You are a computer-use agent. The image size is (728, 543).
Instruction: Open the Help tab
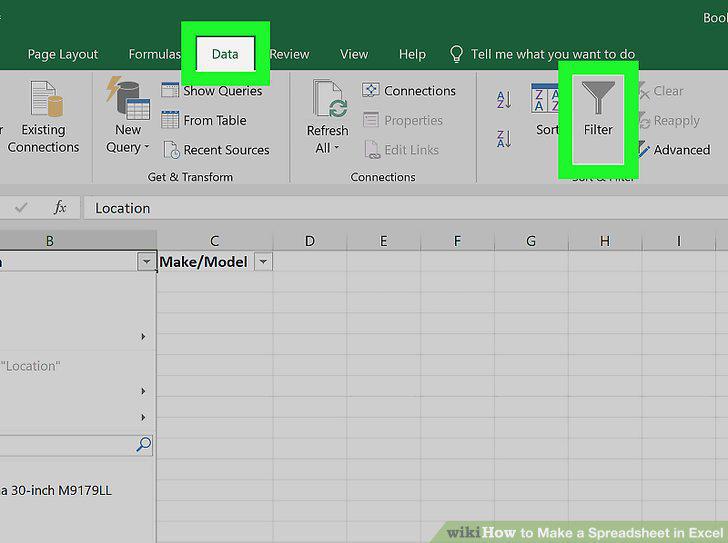click(x=412, y=54)
